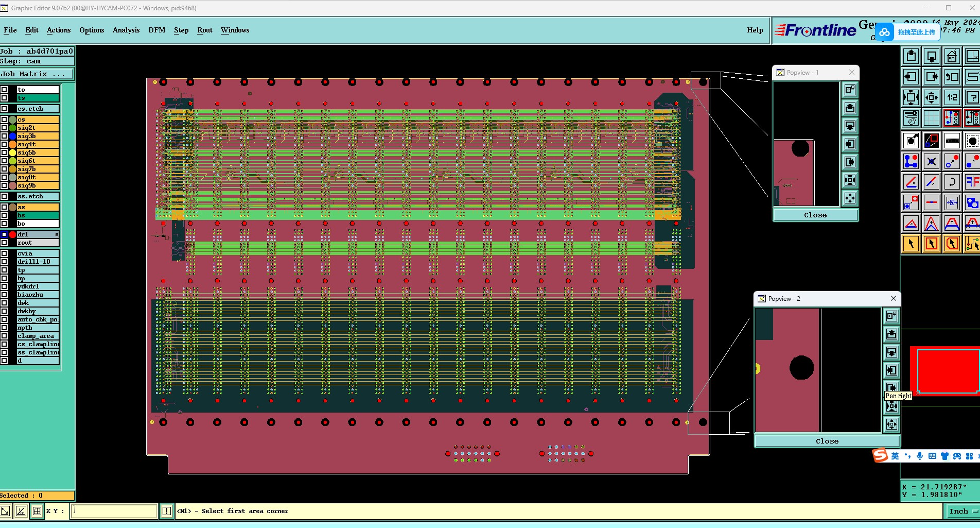Click the curved rotate arrow icon

[x=952, y=182]
